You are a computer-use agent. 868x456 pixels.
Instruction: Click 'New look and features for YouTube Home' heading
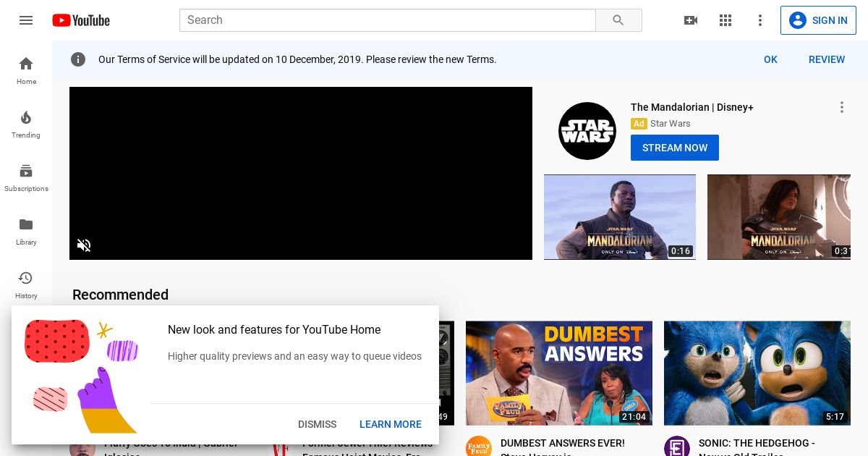coord(274,329)
